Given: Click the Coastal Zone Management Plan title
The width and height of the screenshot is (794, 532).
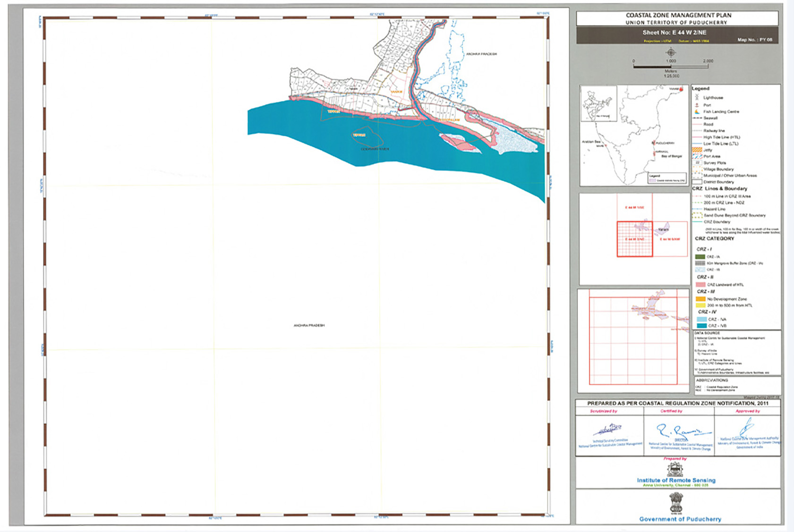Looking at the screenshot, I should [678, 15].
